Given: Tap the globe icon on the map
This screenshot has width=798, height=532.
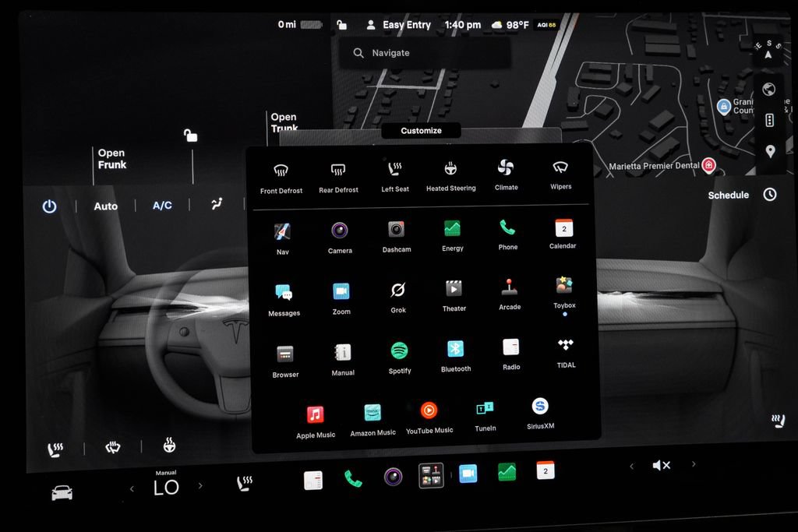Looking at the screenshot, I should click(x=768, y=90).
